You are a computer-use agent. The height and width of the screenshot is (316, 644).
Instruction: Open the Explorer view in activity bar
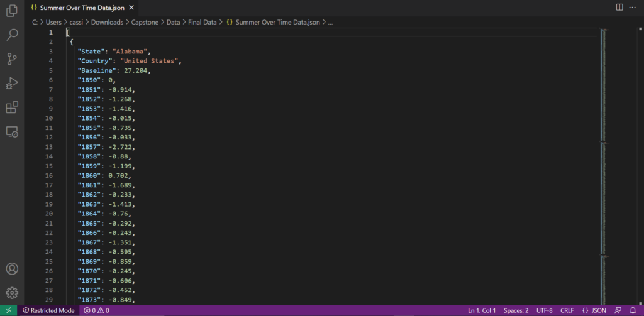[x=12, y=11]
